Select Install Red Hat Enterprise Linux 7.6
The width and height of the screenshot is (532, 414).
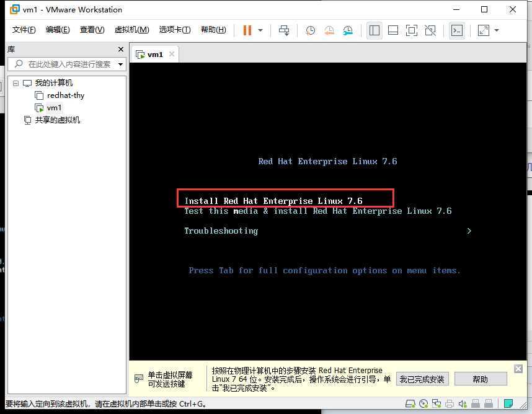tap(273, 201)
